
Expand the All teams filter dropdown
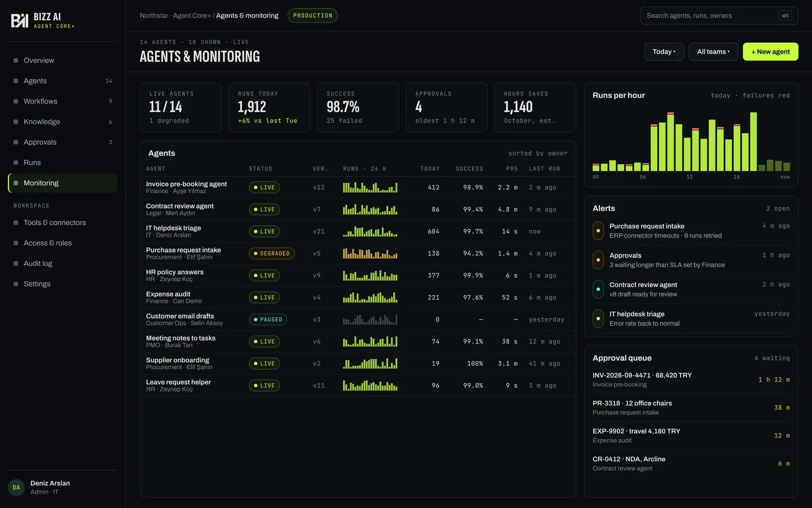click(x=713, y=51)
